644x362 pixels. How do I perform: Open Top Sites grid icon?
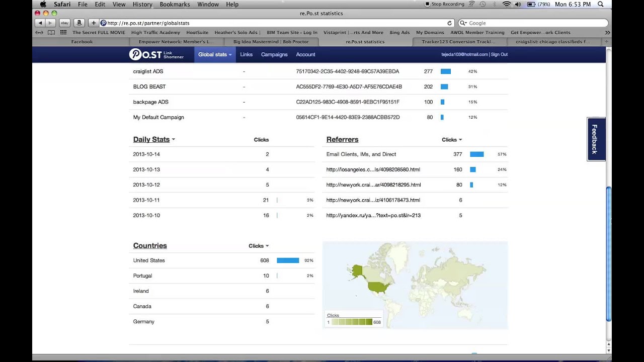(x=63, y=33)
